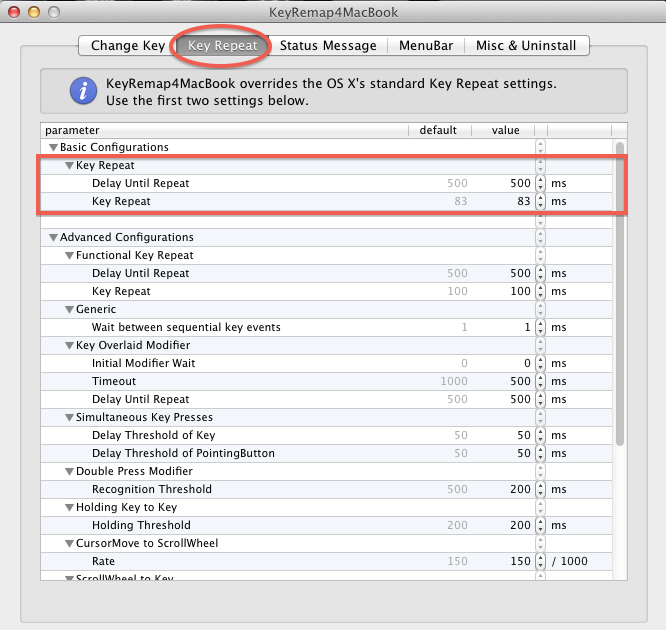Open the Status Message tab

pyautogui.click(x=328, y=45)
